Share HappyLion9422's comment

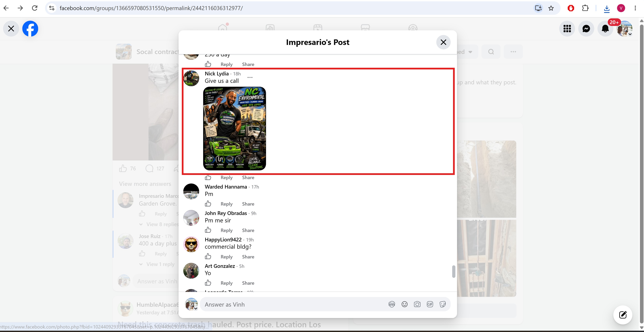click(248, 257)
